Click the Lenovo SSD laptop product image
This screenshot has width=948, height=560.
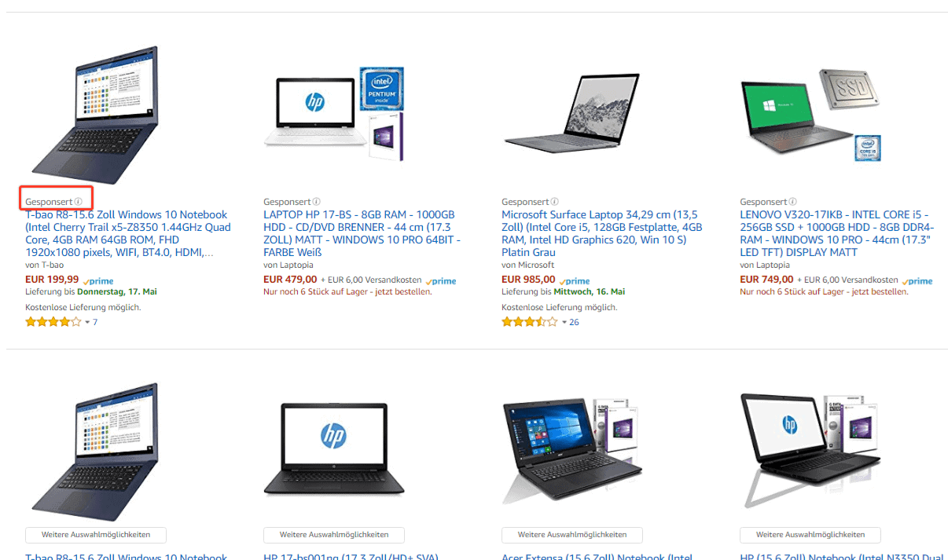pyautogui.click(x=810, y=115)
